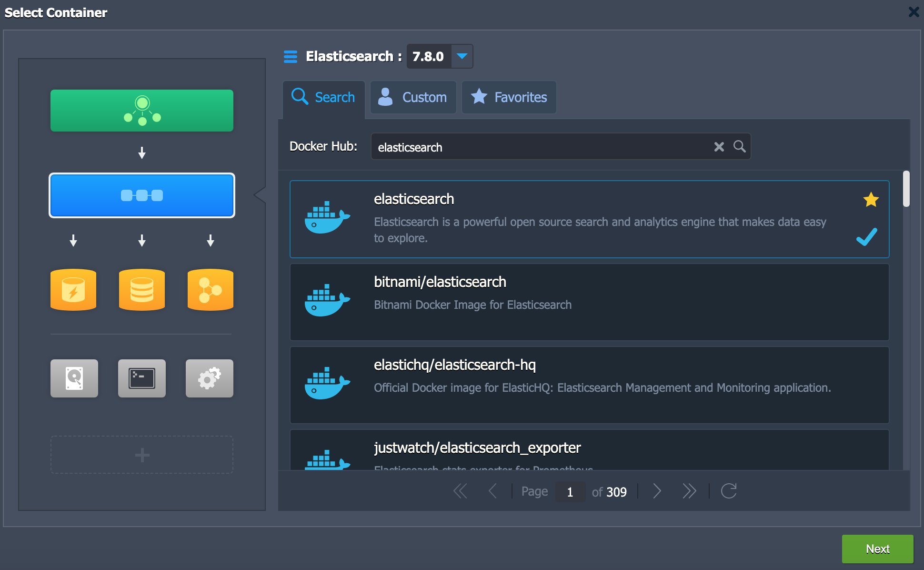This screenshot has height=570, width=924.
Task: Toggle the elasticsearch favorite star
Action: tap(870, 200)
